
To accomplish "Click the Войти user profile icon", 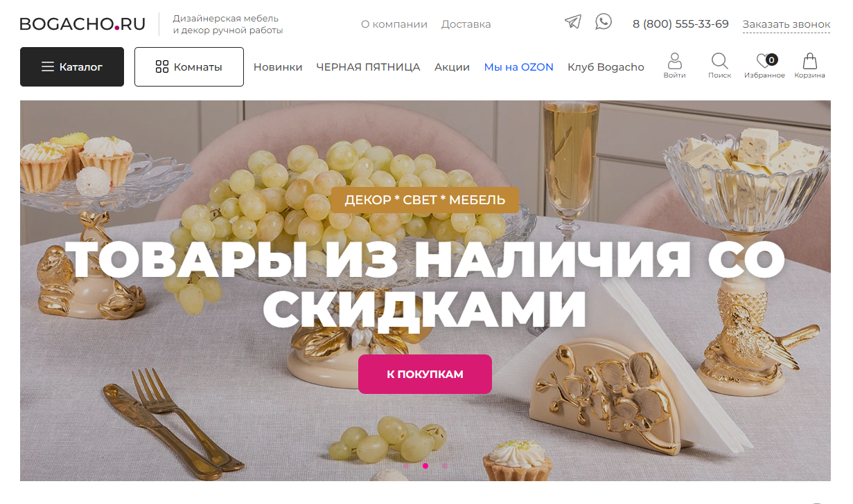I will click(x=674, y=66).
